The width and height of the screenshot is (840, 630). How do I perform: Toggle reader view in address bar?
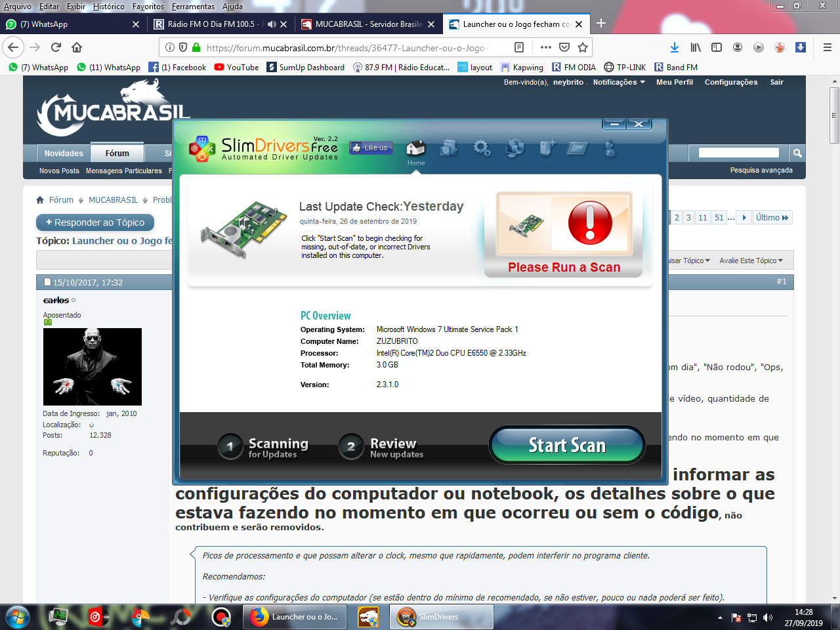tap(519, 47)
